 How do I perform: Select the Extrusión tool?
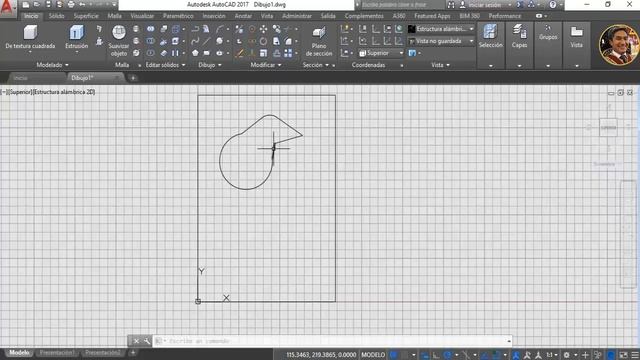click(x=76, y=37)
